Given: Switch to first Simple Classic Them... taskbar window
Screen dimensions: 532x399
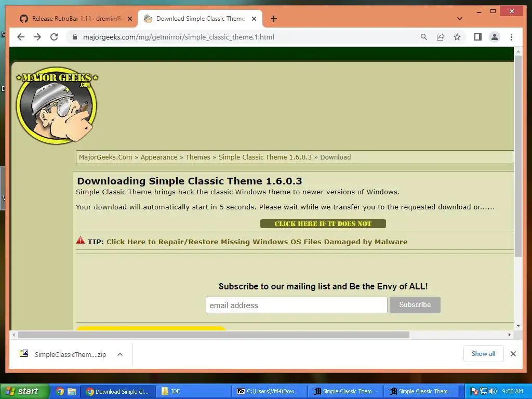Looking at the screenshot, I should (345, 391).
